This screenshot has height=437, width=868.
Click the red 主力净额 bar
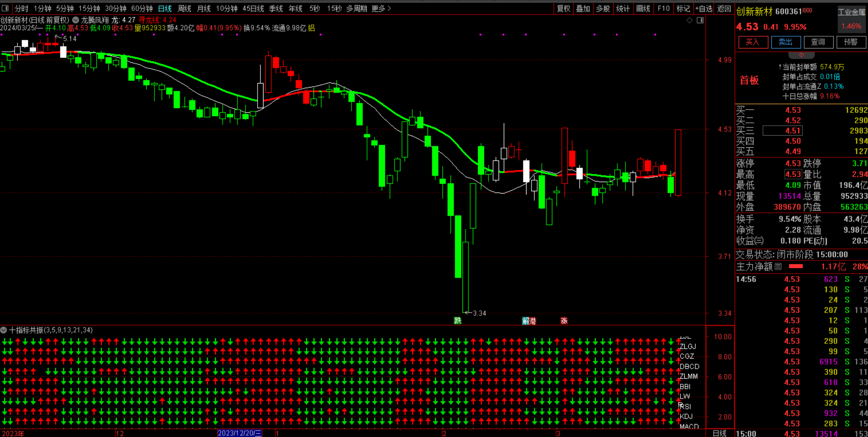796,266
